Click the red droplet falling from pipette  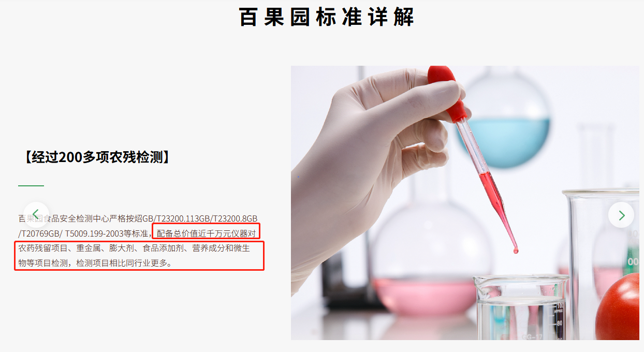[x=516, y=251]
